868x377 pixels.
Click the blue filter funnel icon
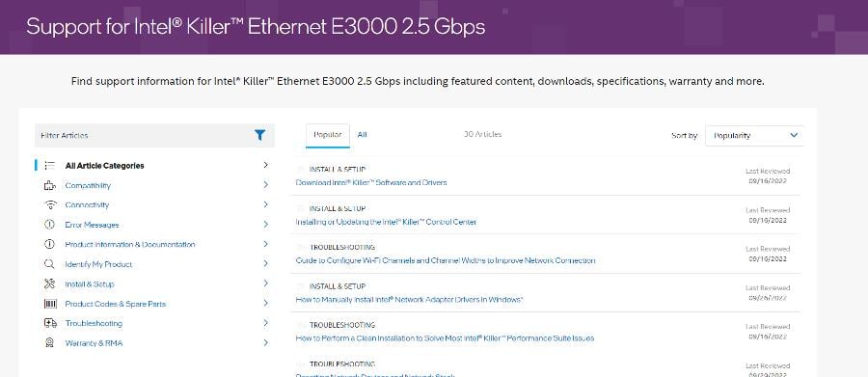(259, 135)
